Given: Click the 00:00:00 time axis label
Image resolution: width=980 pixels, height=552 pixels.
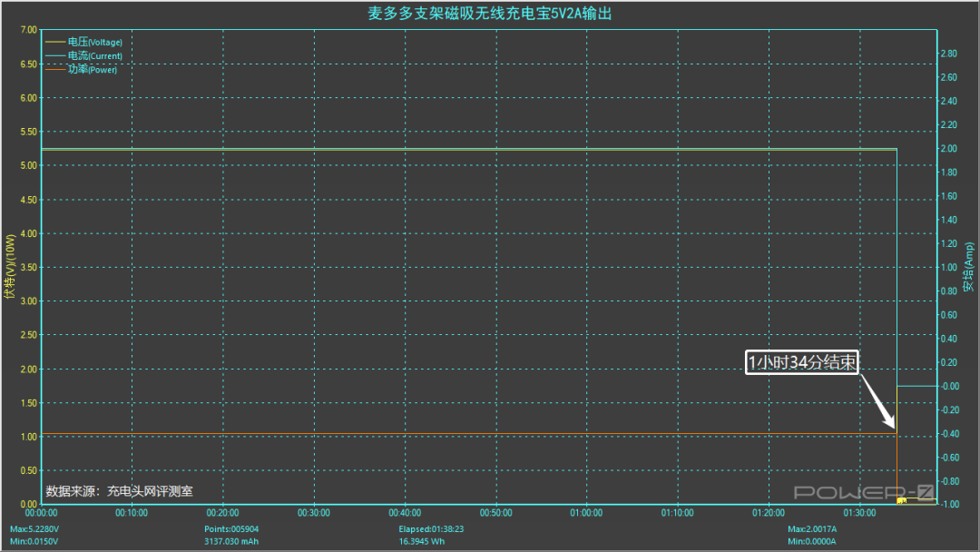Looking at the screenshot, I should click(x=41, y=513).
